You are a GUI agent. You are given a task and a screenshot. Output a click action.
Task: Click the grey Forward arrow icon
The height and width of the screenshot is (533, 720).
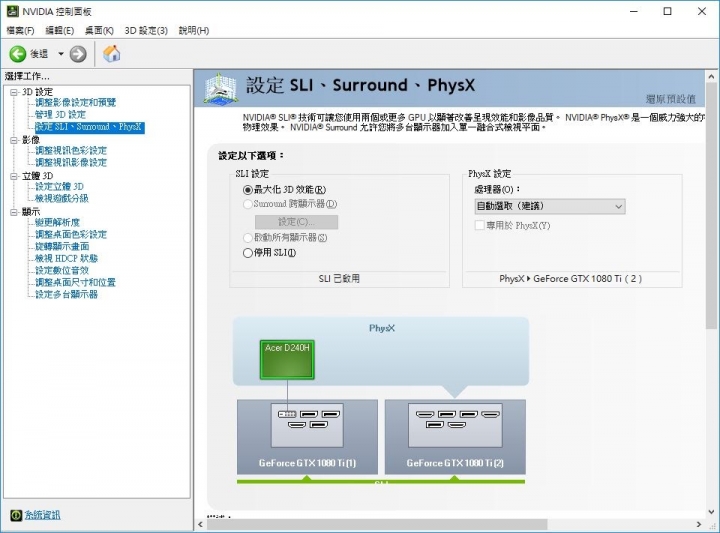coord(78,54)
